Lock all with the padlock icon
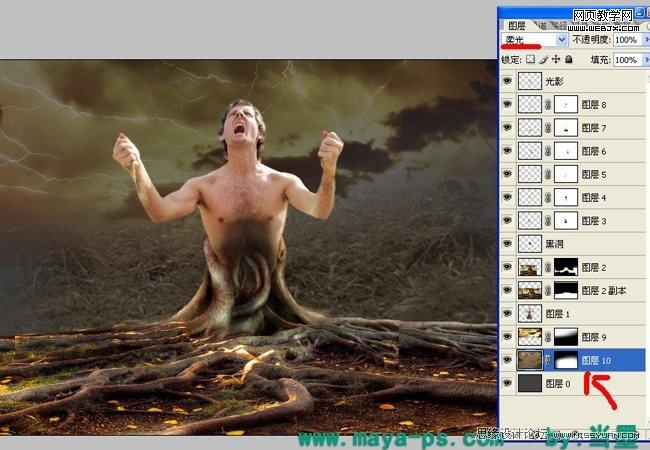The width and height of the screenshot is (650, 450). 569,60
